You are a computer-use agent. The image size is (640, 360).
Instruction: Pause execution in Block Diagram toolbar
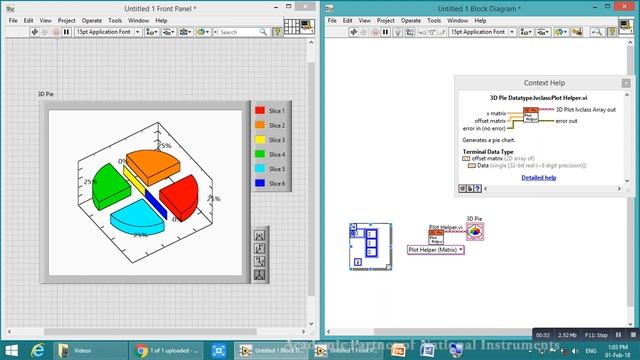coord(385,32)
